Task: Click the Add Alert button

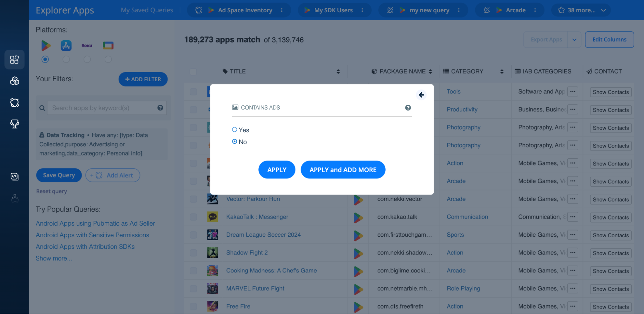Action: coord(113,175)
